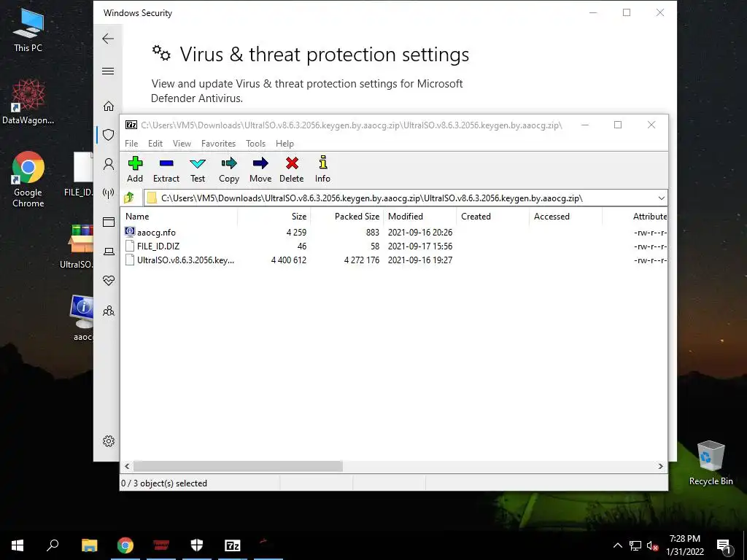Select the aaocg.nfo file row

[394, 233]
